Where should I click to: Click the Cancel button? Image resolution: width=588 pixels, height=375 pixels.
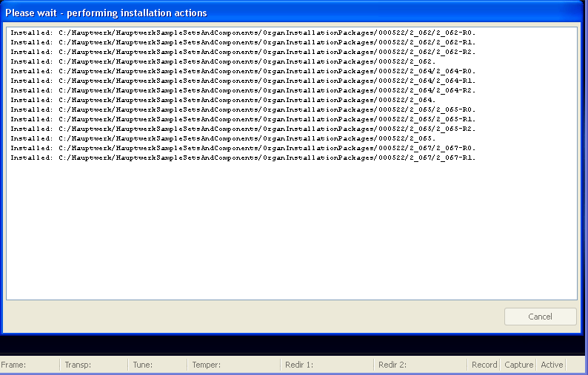pyautogui.click(x=540, y=317)
